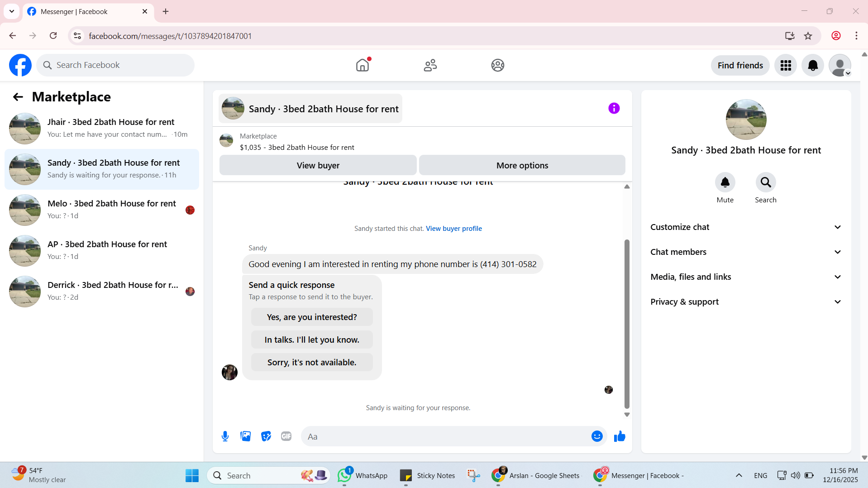Click the browser back arrow
This screenshot has width=868, height=488.
pyautogui.click(x=13, y=36)
